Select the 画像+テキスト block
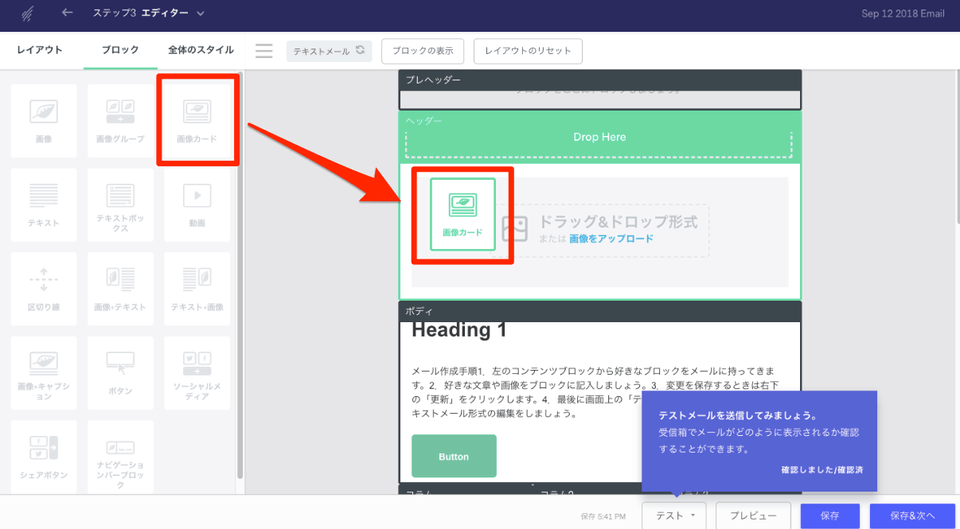Image resolution: width=960 pixels, height=529 pixels. tap(120, 288)
